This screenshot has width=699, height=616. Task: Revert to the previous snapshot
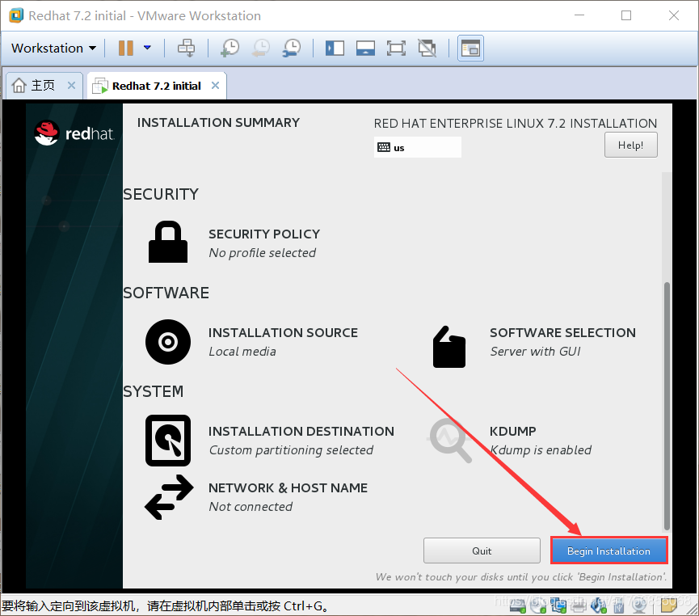click(261, 48)
